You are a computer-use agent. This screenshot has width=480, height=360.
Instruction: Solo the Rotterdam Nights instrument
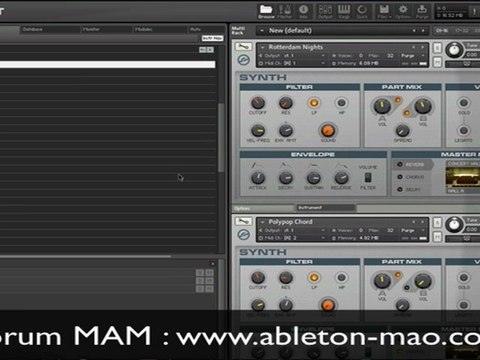pos(437,48)
